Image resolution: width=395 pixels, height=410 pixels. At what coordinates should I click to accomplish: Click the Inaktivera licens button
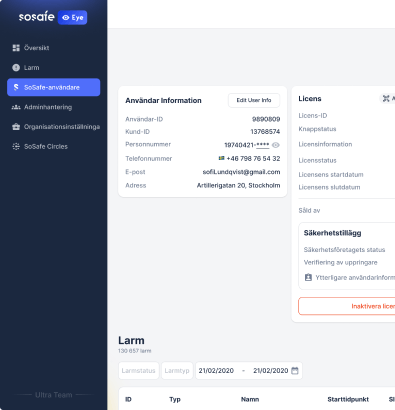tap(347, 306)
